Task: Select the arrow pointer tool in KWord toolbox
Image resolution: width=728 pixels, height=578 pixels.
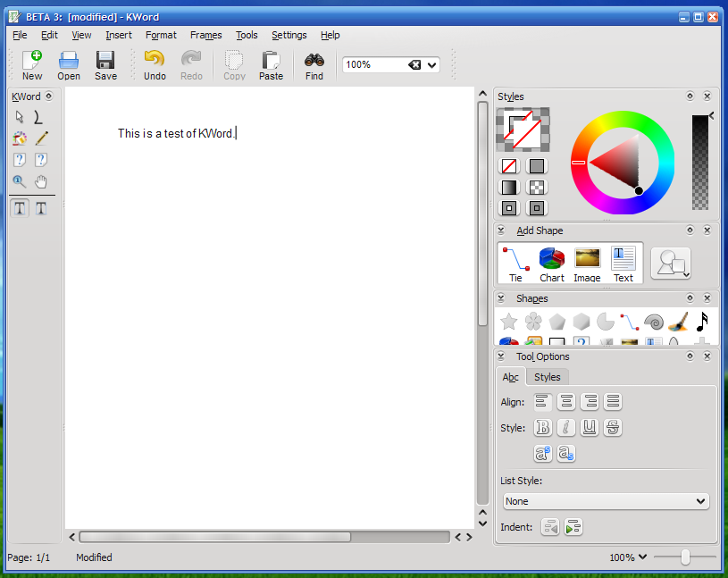Action: pyautogui.click(x=20, y=116)
